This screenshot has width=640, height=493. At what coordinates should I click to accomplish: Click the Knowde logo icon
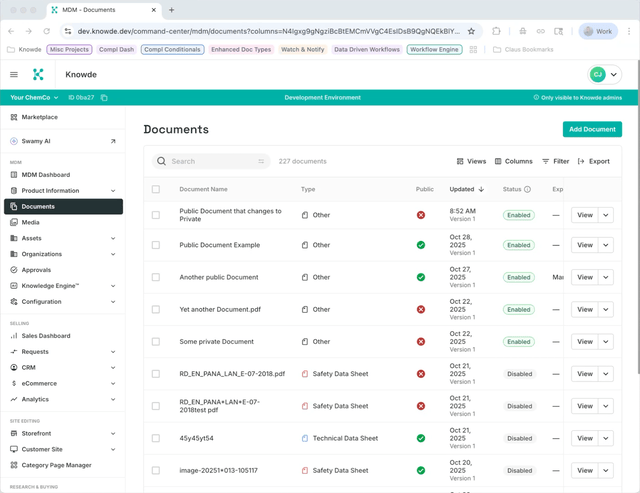coord(38,74)
